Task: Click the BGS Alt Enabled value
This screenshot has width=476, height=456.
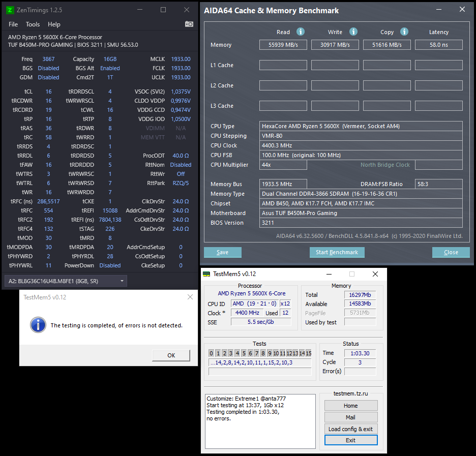Action: tap(110, 68)
